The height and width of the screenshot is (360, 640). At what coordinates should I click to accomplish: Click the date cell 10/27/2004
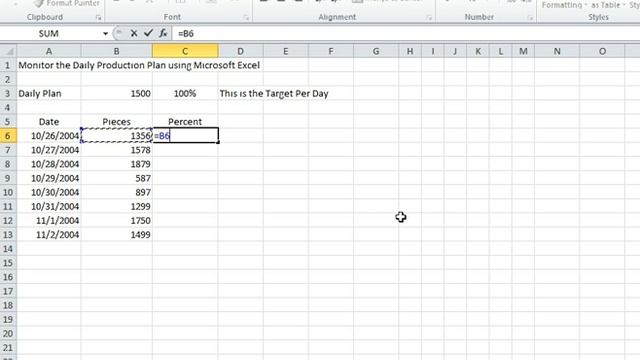pos(49,150)
